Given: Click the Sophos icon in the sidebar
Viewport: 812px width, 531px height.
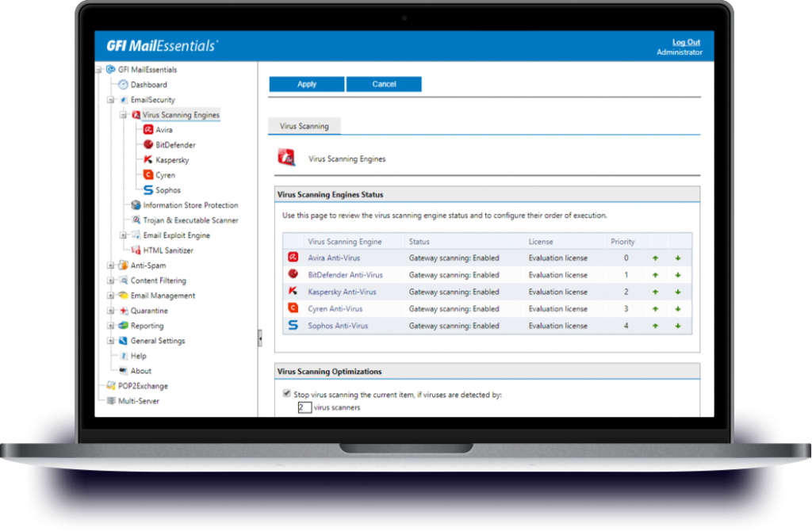Looking at the screenshot, I should pos(147,189).
